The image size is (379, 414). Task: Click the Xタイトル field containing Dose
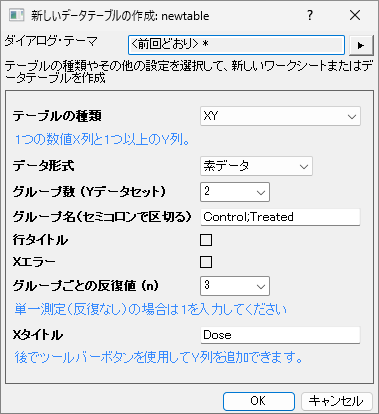tap(280, 335)
